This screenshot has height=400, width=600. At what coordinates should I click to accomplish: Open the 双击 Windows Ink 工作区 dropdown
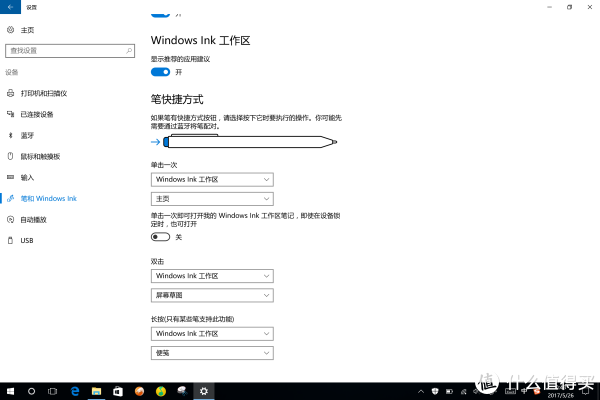[212, 276]
